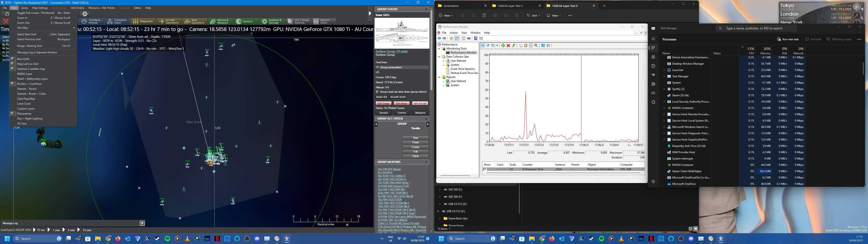This screenshot has width=868, height=244.
Task: Collapse the GROUP STATUS panel
Action: pos(426,9)
